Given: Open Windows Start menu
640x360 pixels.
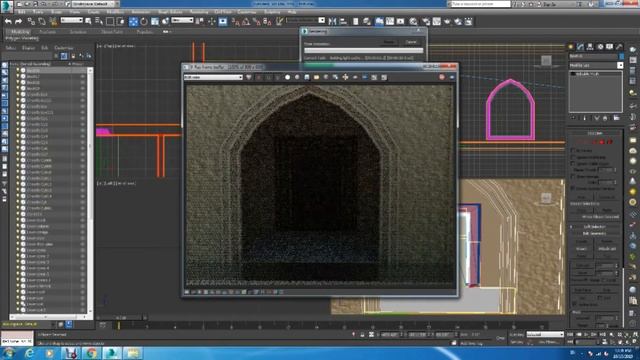Looking at the screenshot, I should [x=9, y=353].
